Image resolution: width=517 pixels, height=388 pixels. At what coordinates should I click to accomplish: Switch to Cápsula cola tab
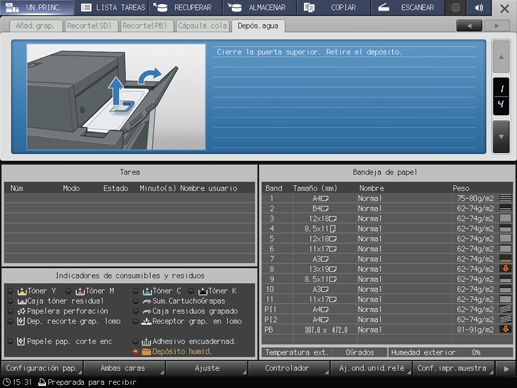pyautogui.click(x=202, y=26)
